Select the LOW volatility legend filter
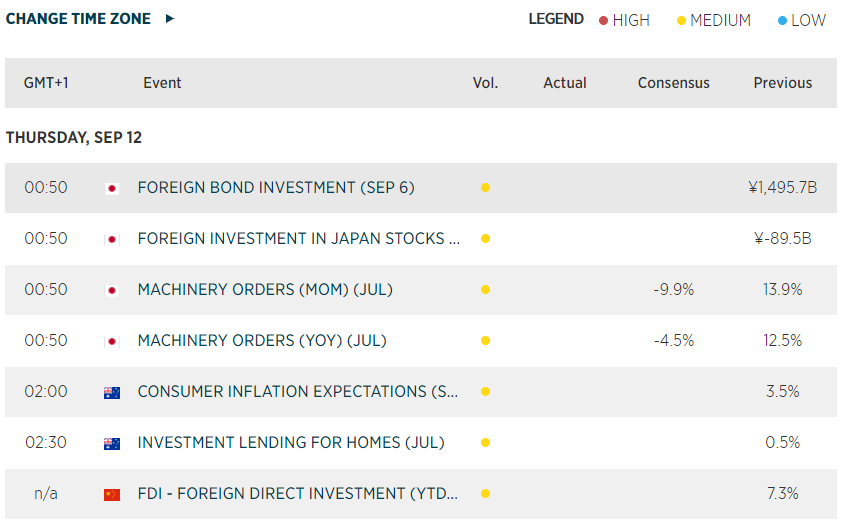This screenshot has width=845, height=522. pyautogui.click(x=802, y=20)
